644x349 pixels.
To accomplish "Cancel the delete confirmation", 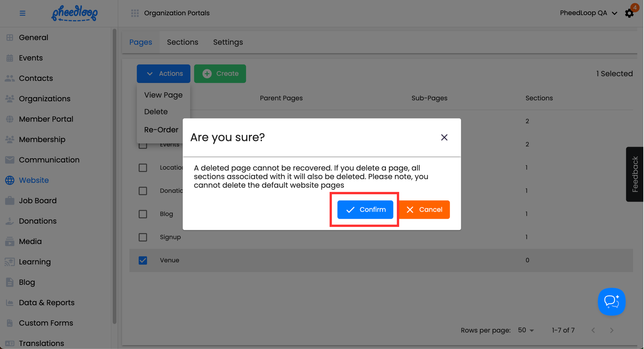I will pyautogui.click(x=424, y=210).
